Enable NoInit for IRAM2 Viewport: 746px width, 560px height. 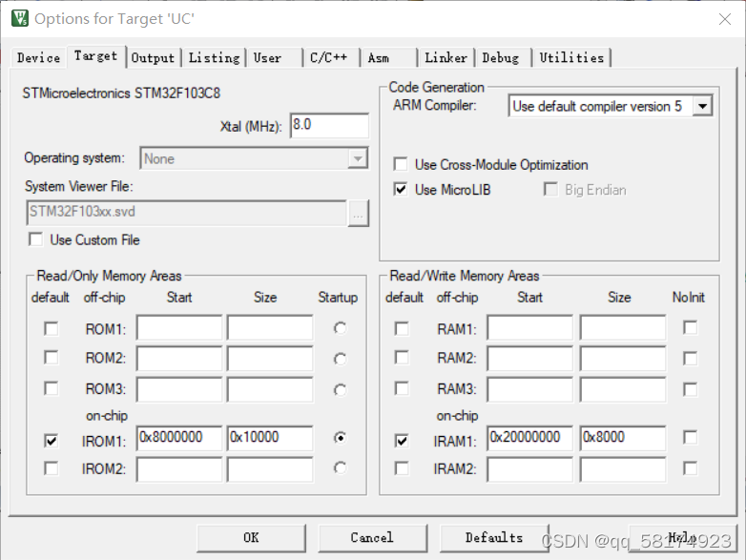(x=691, y=468)
